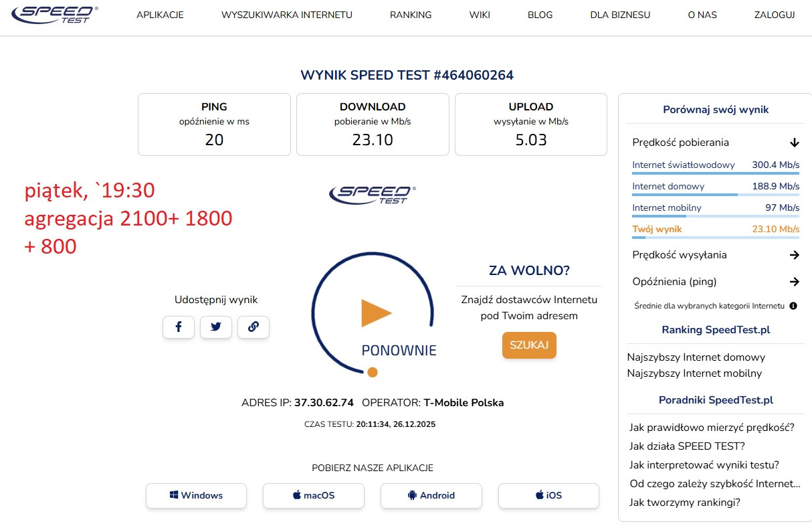This screenshot has height=526, width=812.
Task: Download the macOS app
Action: (313, 496)
